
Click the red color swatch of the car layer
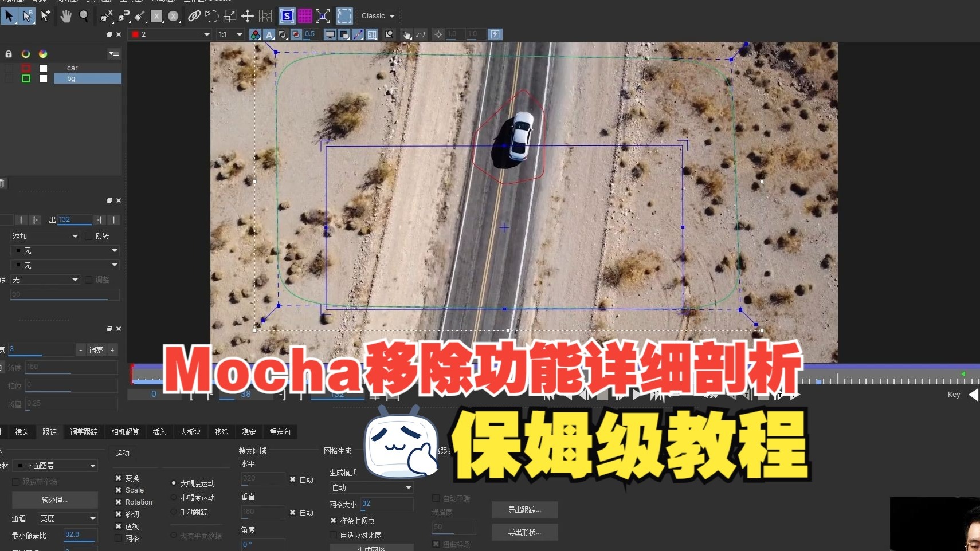26,68
